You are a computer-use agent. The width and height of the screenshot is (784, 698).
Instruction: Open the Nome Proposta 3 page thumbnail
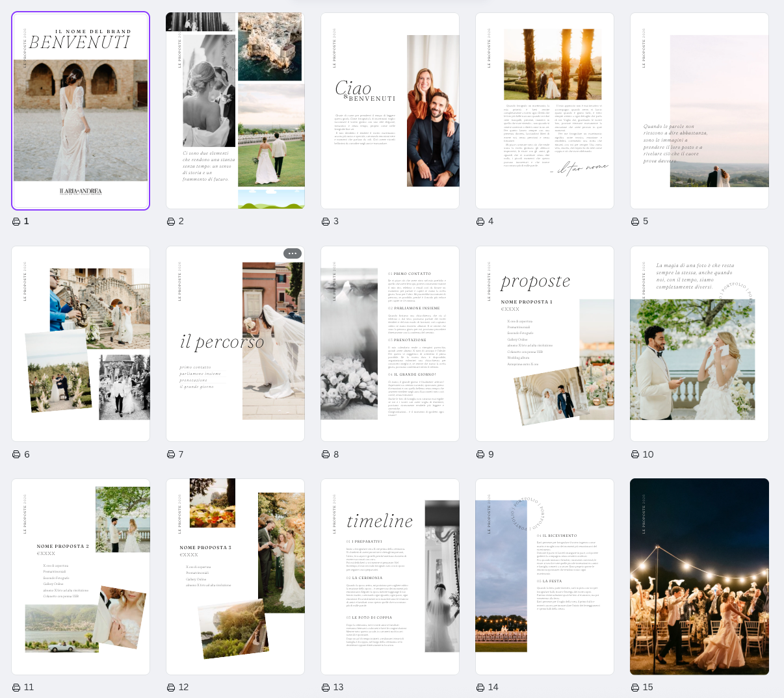click(x=235, y=577)
